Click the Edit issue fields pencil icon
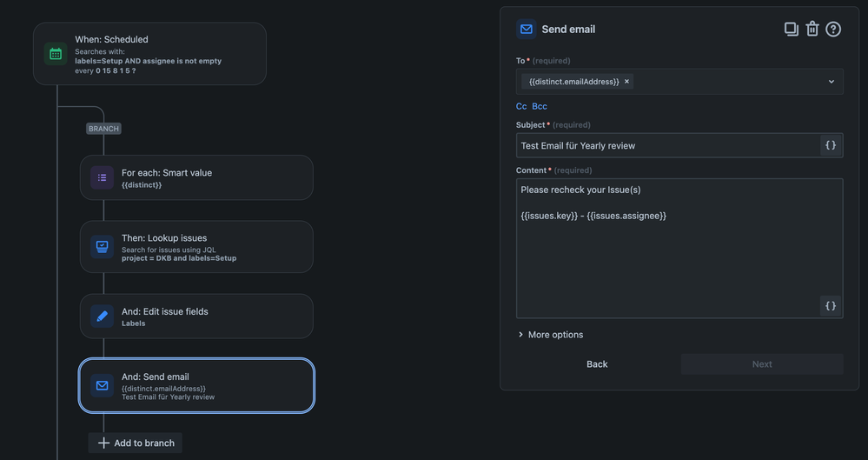 click(x=102, y=317)
